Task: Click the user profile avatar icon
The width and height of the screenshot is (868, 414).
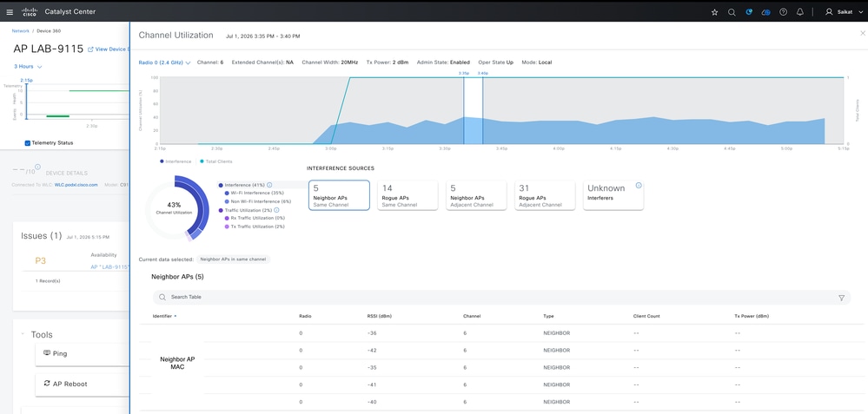Action: (x=829, y=11)
